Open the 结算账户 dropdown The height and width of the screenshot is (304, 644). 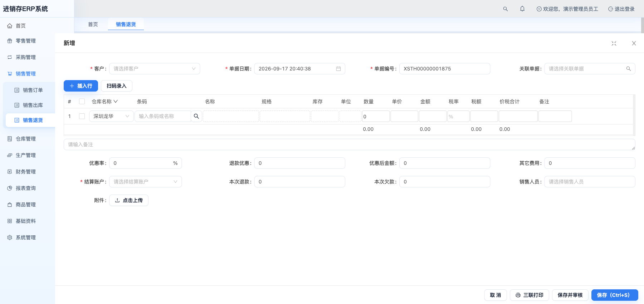click(145, 182)
